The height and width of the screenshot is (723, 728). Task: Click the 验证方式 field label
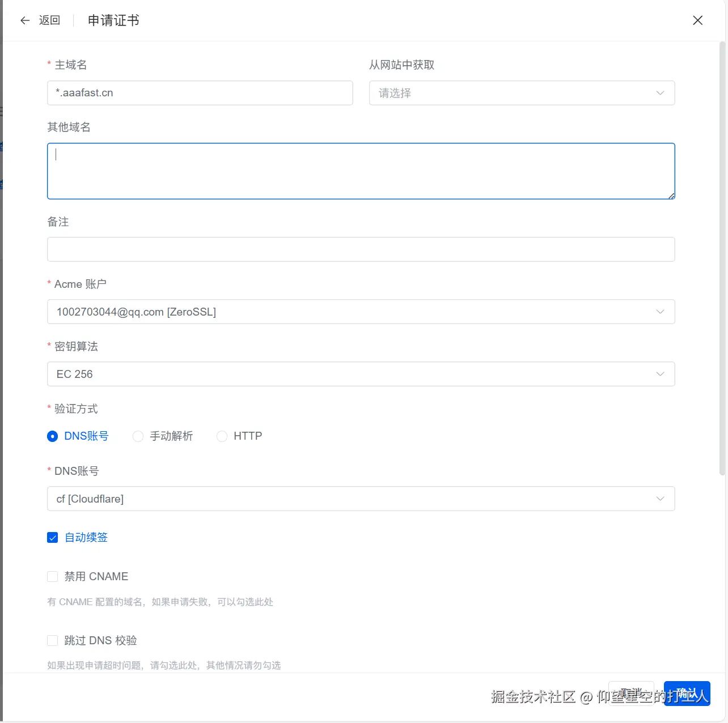pos(76,409)
